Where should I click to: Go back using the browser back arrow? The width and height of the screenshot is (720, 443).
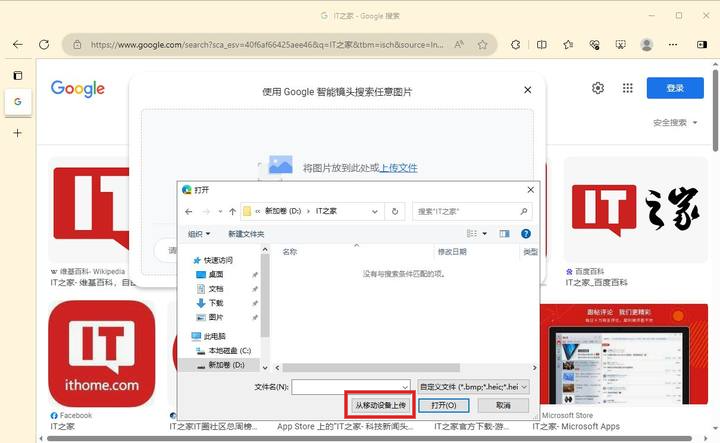[17, 45]
